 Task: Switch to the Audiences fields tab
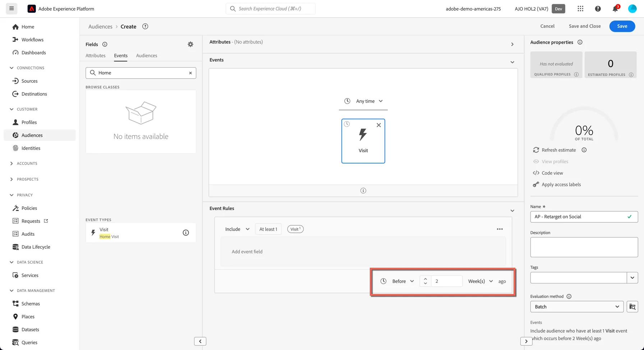tap(147, 56)
